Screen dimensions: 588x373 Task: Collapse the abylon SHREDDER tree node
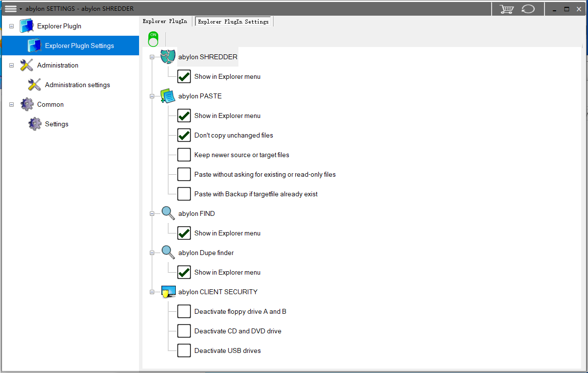[x=152, y=57]
